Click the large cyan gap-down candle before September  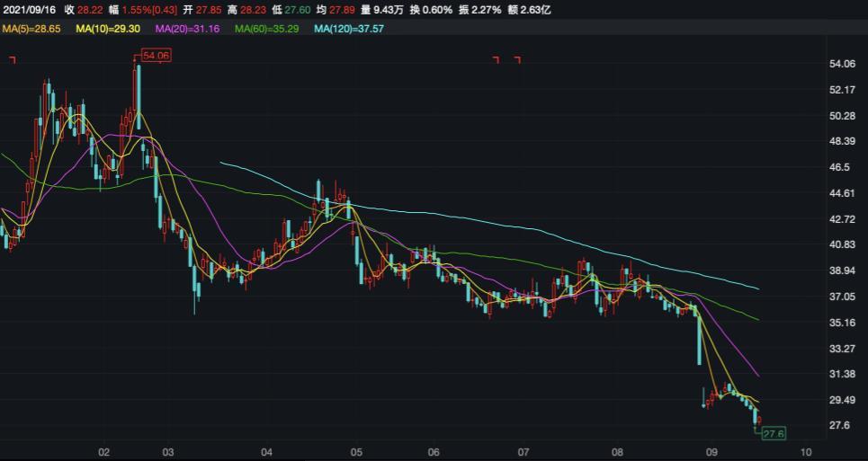coord(699,341)
